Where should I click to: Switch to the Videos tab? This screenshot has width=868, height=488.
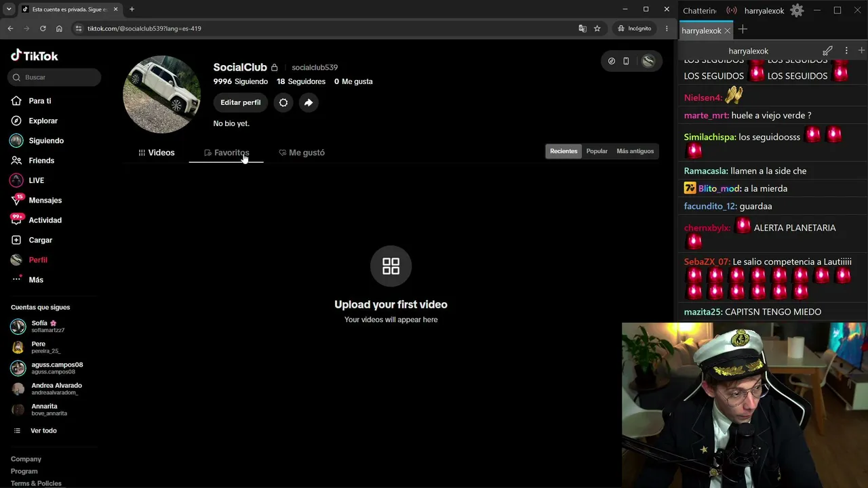(x=157, y=153)
